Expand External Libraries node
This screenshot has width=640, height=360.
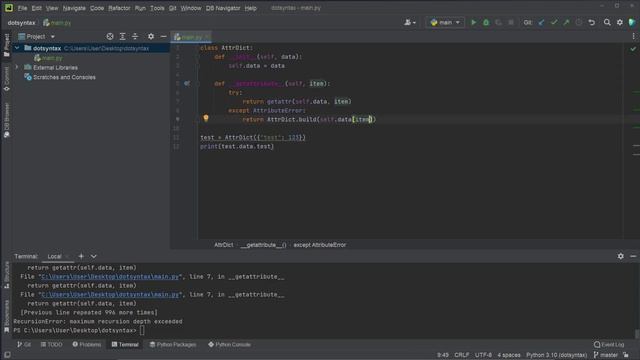17,67
